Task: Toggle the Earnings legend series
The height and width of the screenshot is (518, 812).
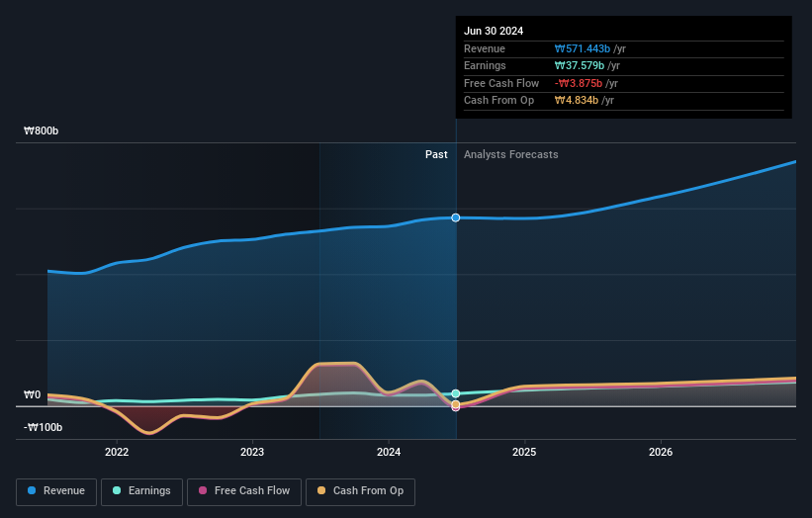Action: click(141, 491)
